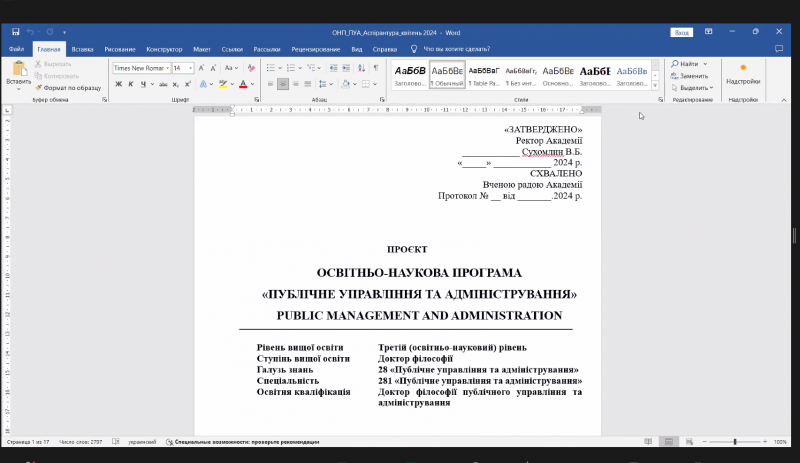Apply red font color swatch

[x=243, y=84]
